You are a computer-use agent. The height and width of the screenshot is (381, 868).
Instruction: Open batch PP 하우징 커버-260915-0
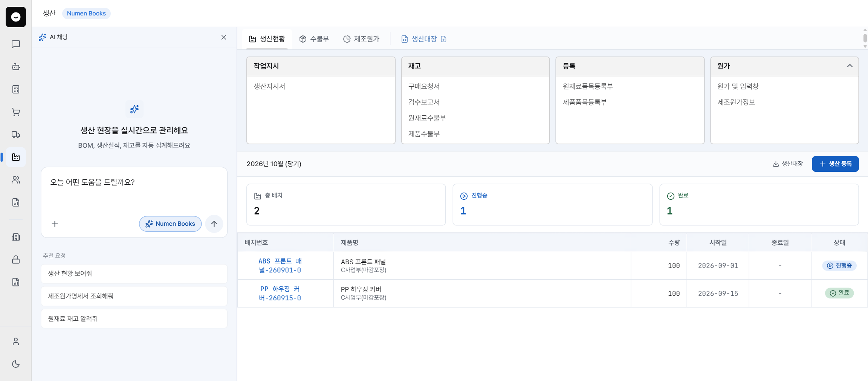point(280,294)
